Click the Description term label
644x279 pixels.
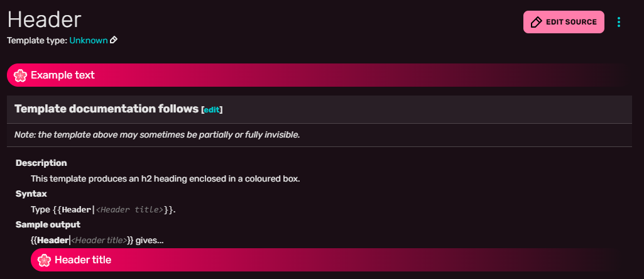click(41, 163)
